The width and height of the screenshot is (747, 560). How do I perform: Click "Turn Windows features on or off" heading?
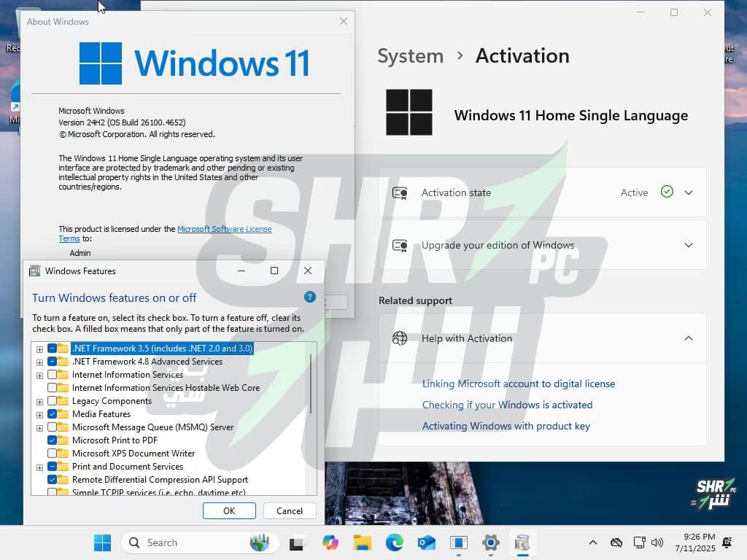click(115, 298)
